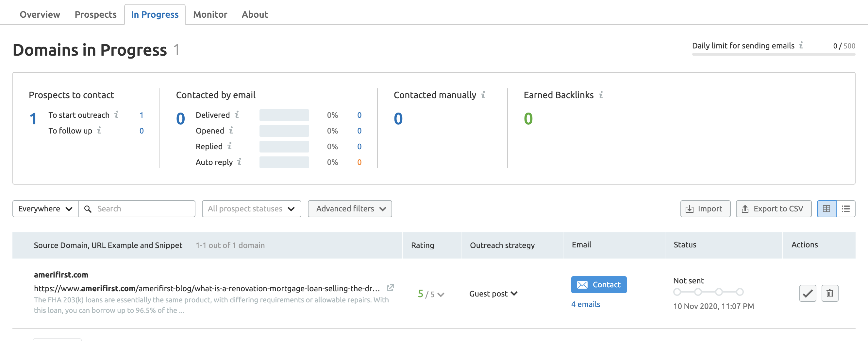This screenshot has width=868, height=341.
Task: Click the Opened progress bar
Action: coord(284,131)
